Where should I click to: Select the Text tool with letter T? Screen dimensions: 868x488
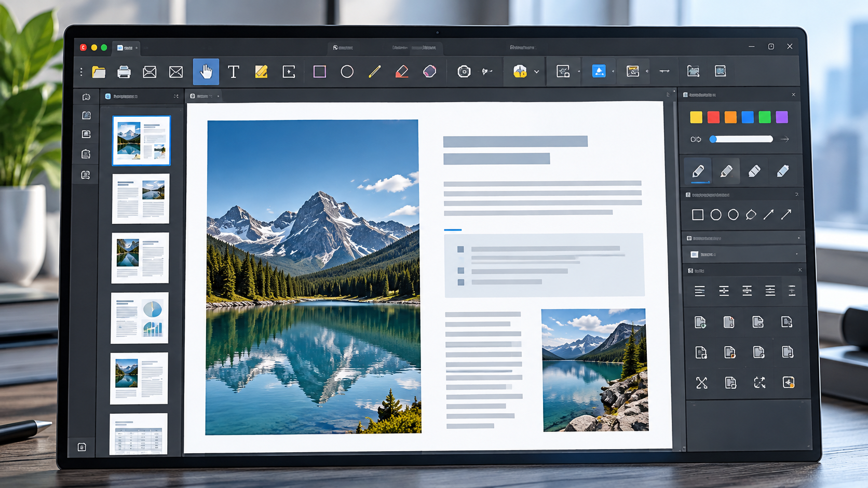click(x=234, y=72)
